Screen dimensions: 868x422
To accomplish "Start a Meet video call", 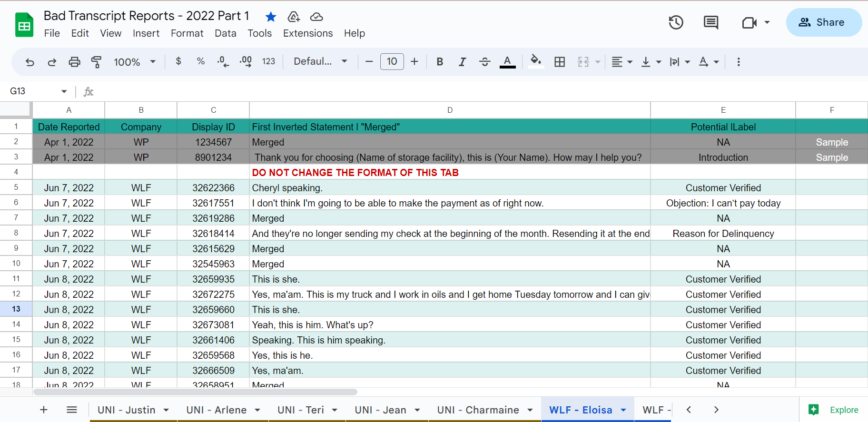I will click(750, 22).
